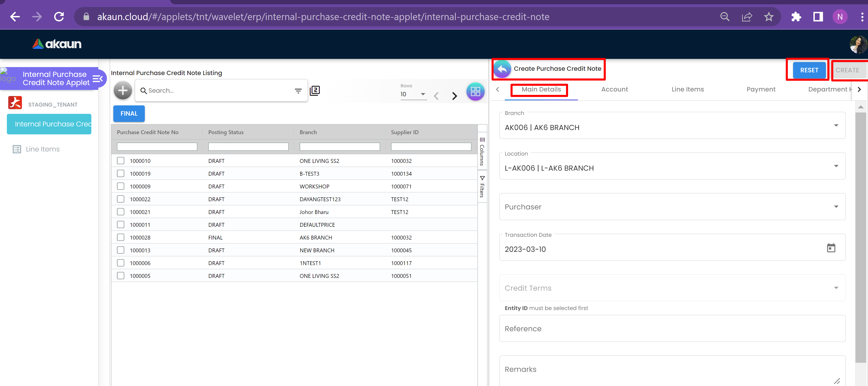
Task: Click the multi-page copy icon beside search
Action: pos(314,91)
